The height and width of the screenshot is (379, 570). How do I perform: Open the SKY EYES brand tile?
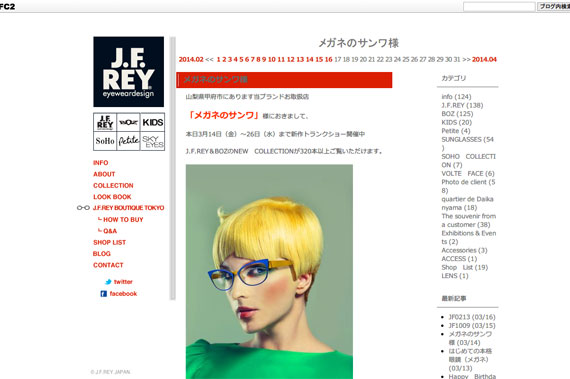(153, 141)
